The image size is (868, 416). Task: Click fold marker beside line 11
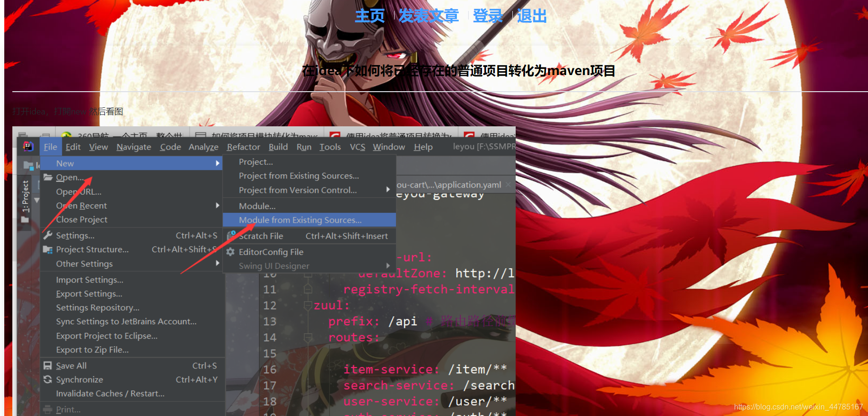pyautogui.click(x=308, y=289)
